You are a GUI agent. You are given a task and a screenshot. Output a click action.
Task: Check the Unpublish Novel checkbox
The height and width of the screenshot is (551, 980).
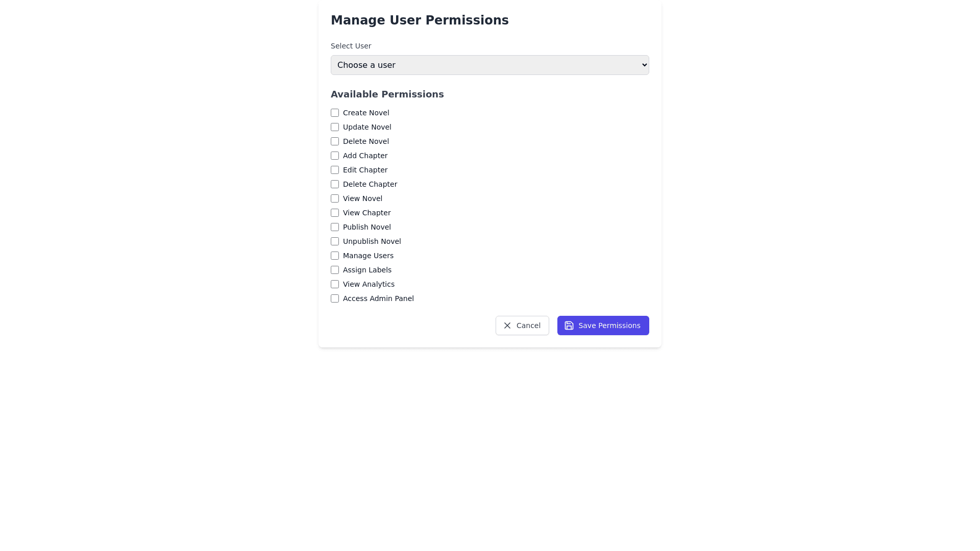[335, 241]
